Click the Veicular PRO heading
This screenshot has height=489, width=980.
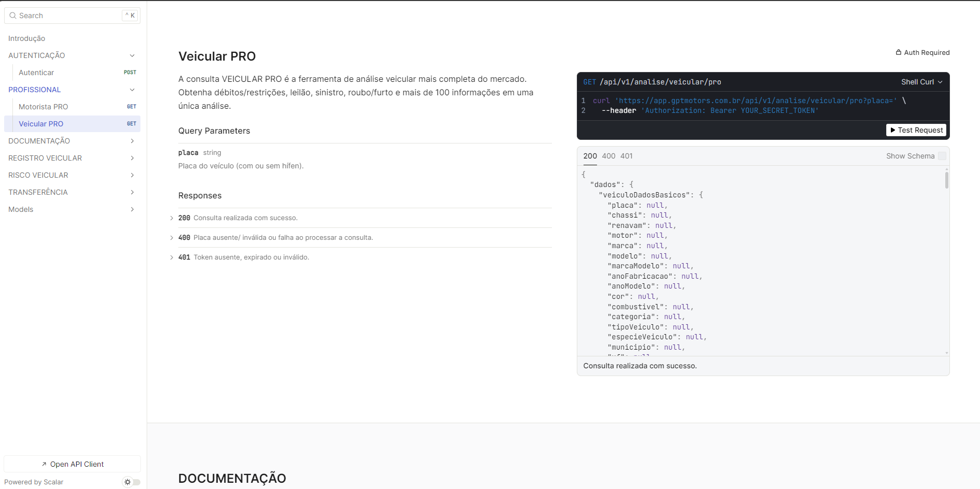(x=217, y=56)
